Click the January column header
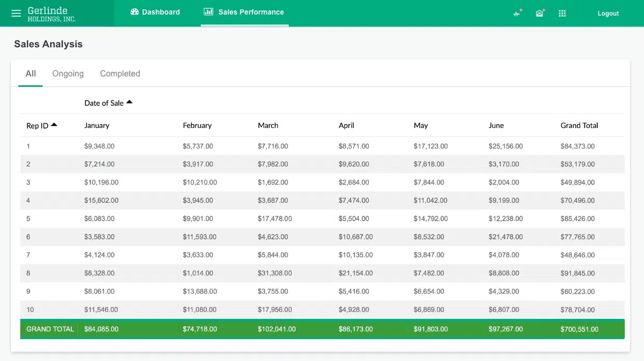644x361 pixels. (x=97, y=125)
